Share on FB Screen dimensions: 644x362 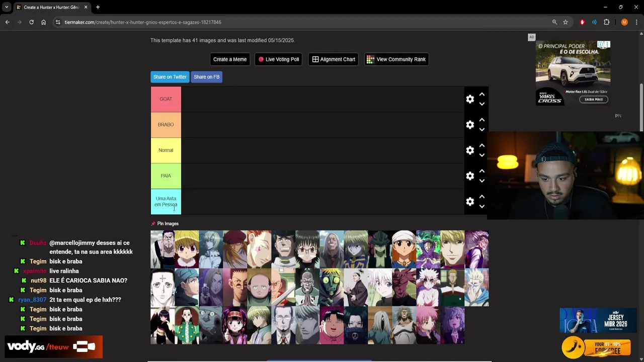point(206,77)
